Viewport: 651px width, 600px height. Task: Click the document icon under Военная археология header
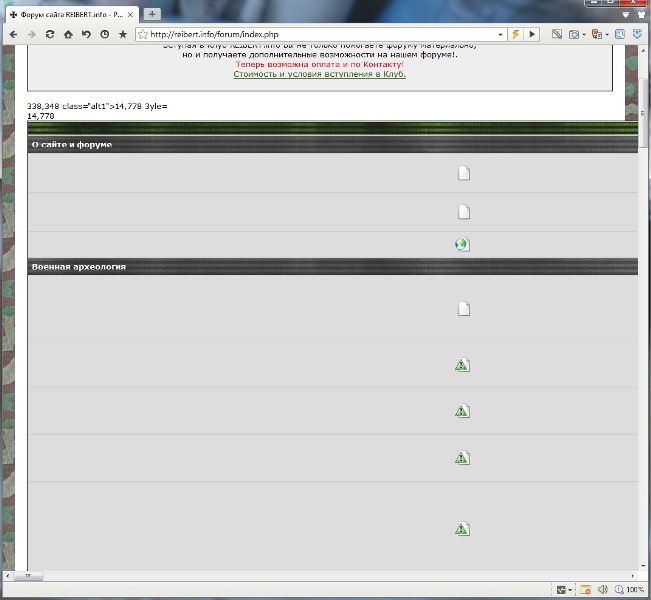pos(464,309)
